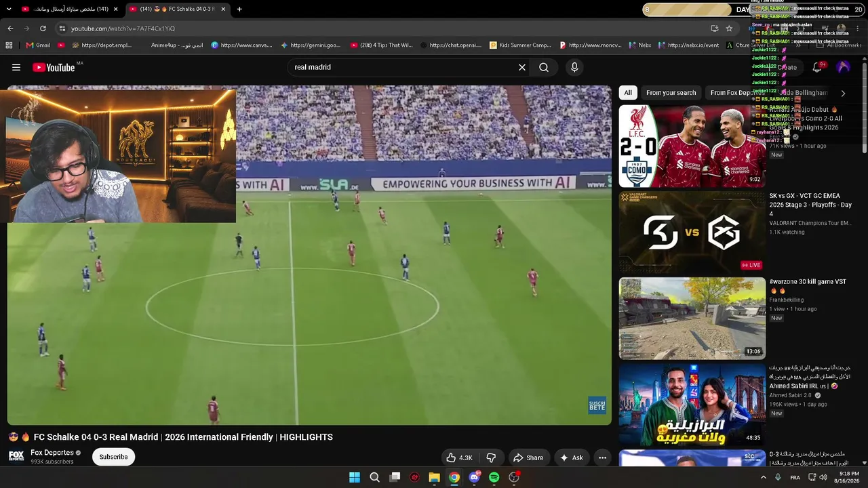Image resolution: width=868 pixels, height=488 pixels.
Task: Show hidden system tray icons
Action: click(764, 477)
